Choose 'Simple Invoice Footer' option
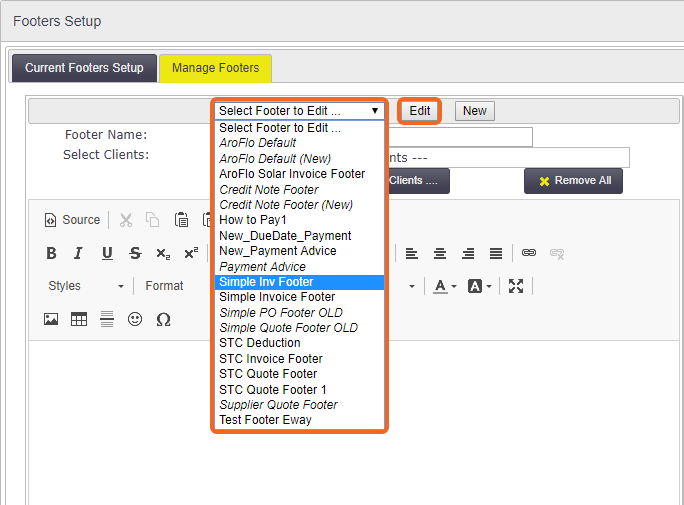The image size is (684, 505). (x=299, y=297)
